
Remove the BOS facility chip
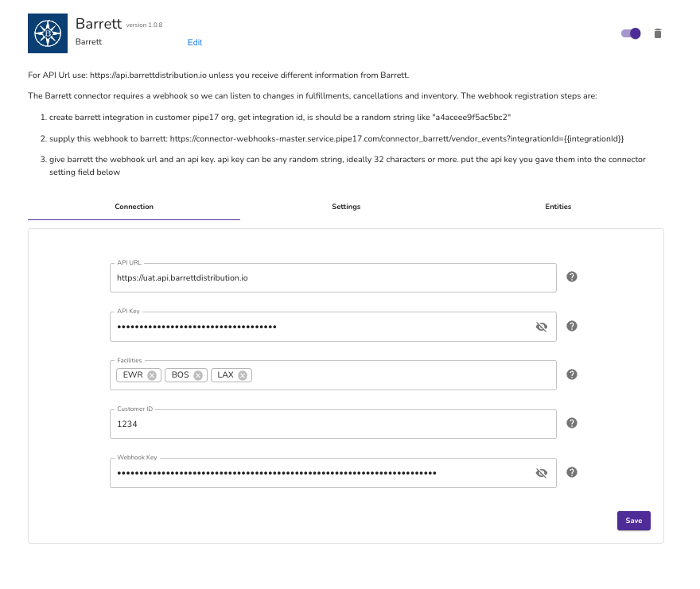pos(198,375)
